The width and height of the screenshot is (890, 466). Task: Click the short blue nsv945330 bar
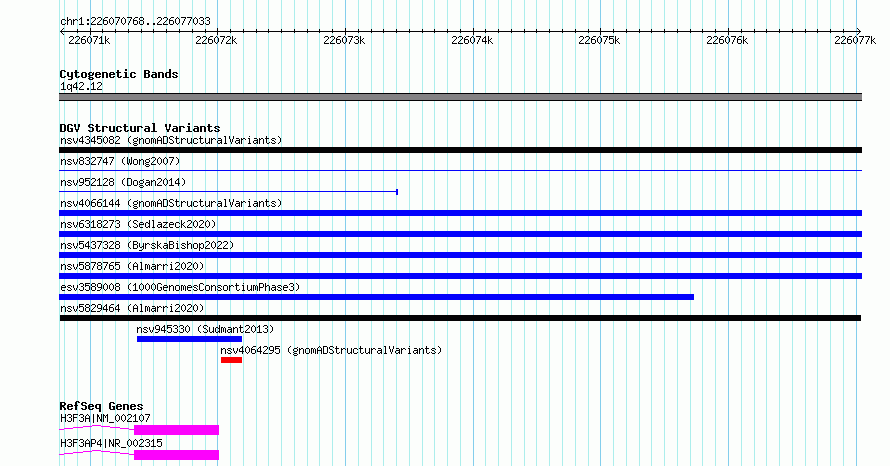[190, 339]
